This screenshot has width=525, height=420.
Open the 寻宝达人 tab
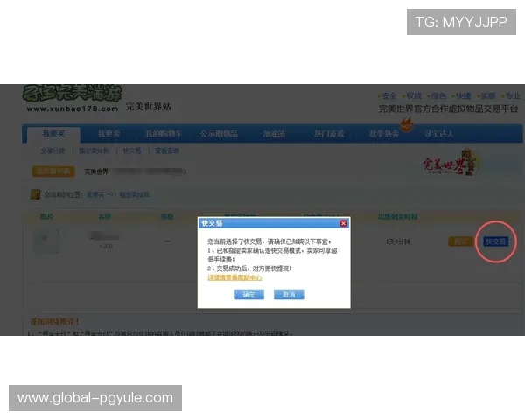439,134
